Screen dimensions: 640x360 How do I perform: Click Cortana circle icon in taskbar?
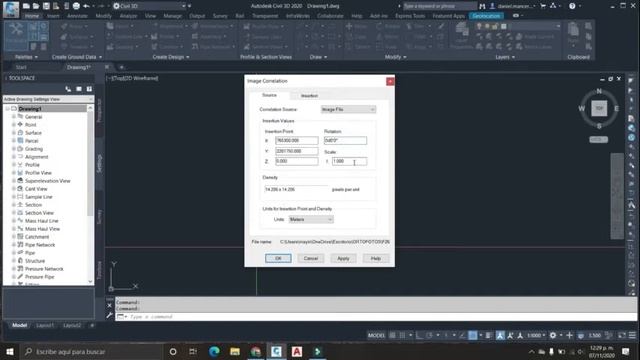click(x=173, y=351)
